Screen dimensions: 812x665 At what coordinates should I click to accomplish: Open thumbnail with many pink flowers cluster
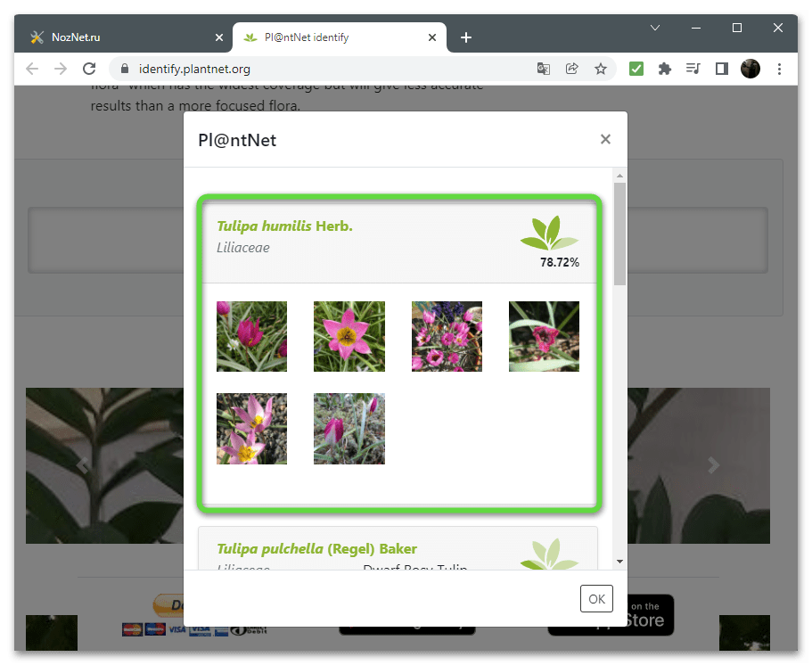(447, 336)
